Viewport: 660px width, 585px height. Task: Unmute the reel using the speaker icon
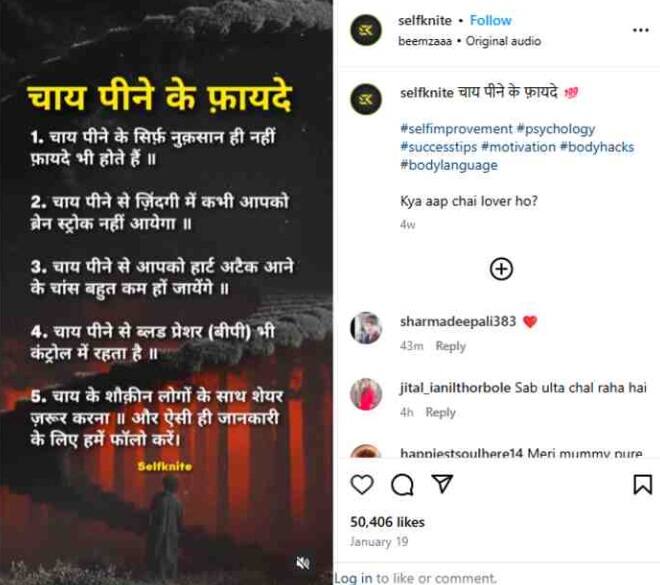[x=303, y=563]
